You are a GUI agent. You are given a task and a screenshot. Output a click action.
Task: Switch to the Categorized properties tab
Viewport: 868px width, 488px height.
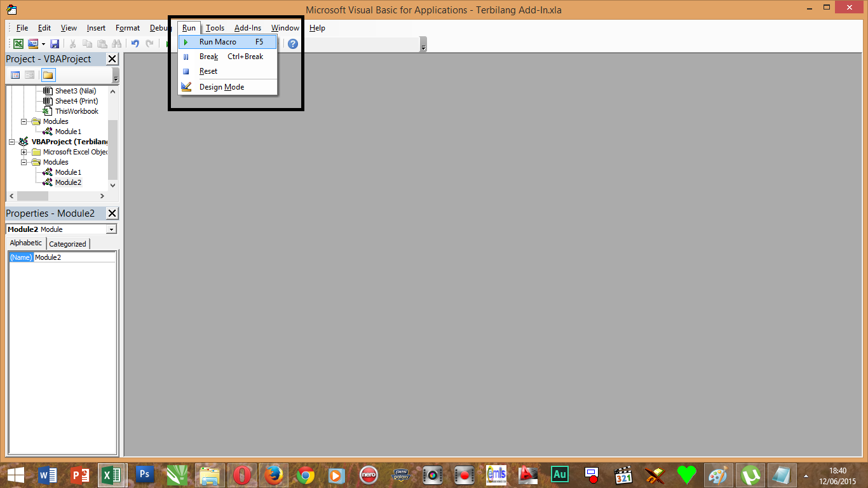[68, 244]
